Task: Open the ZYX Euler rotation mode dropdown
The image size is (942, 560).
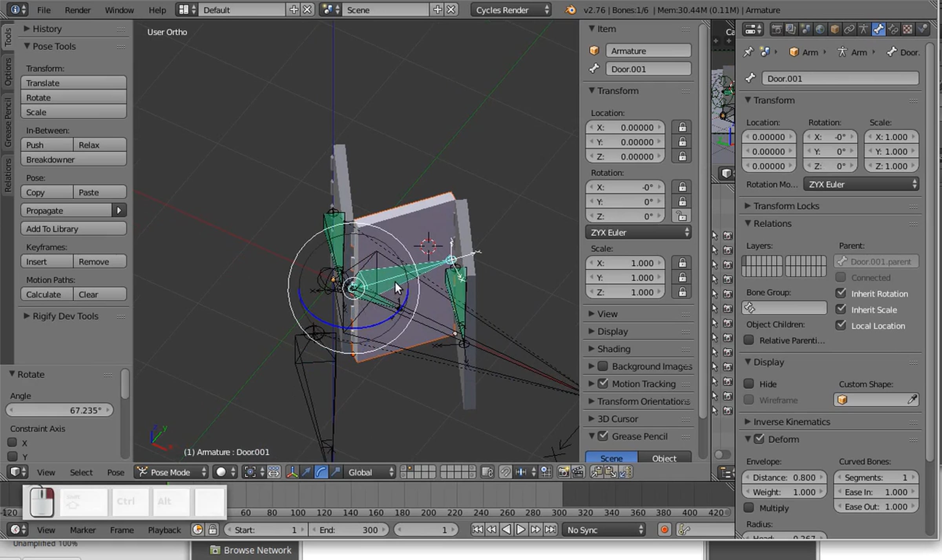Action: tap(638, 232)
